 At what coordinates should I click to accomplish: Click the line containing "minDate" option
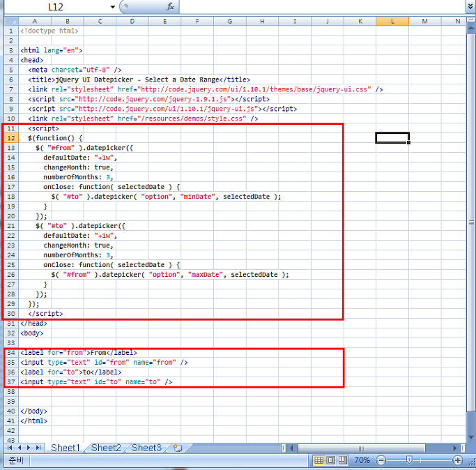point(166,197)
